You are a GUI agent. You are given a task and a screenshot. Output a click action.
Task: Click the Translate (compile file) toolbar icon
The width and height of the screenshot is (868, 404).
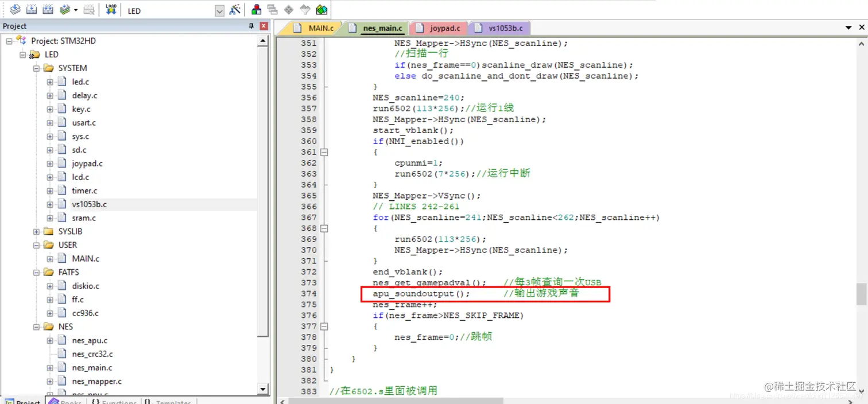(15, 10)
